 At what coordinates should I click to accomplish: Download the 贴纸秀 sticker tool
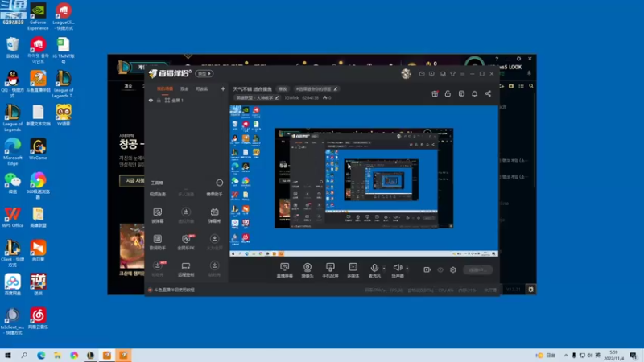[x=214, y=269]
